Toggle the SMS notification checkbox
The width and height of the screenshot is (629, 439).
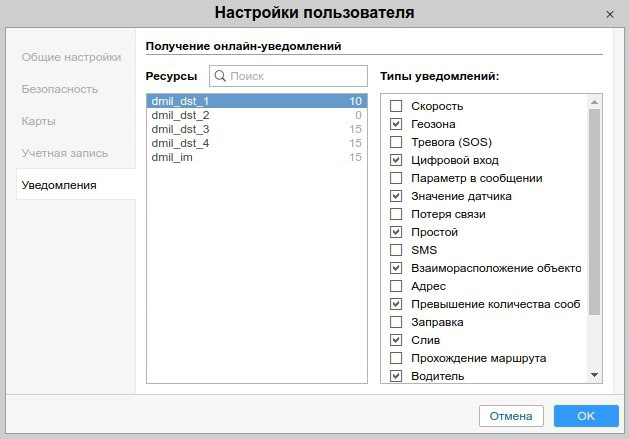(396, 250)
